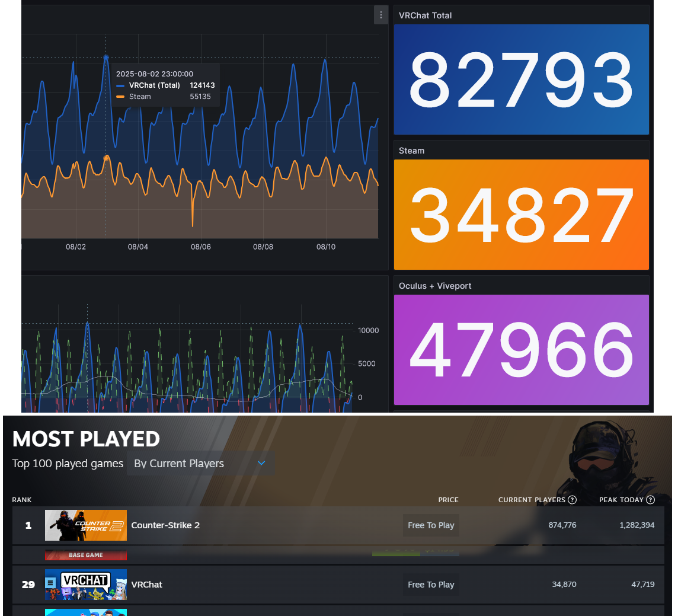Screen dimensions: 678x616
Task: Click the 08/06 x-axis date label
Action: [201, 247]
